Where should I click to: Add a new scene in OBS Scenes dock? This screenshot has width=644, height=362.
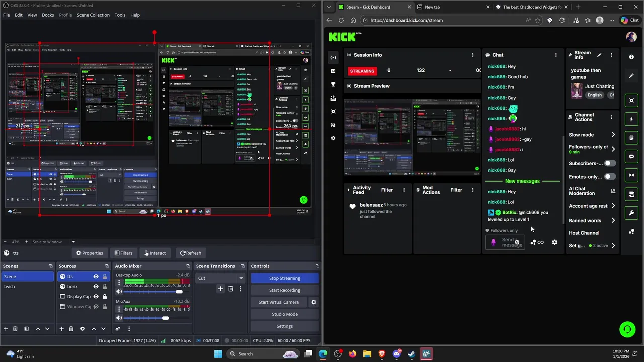click(x=6, y=329)
